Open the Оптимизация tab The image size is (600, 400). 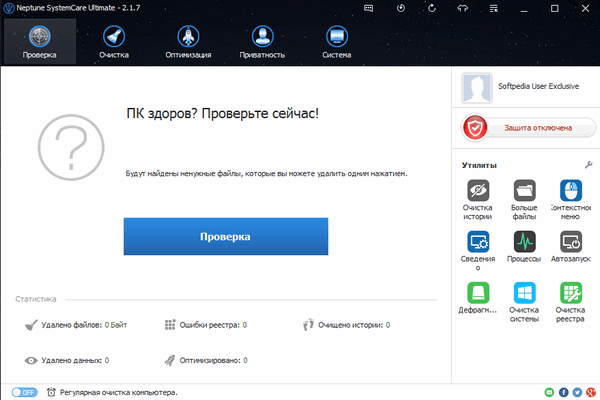pyautogui.click(x=188, y=41)
